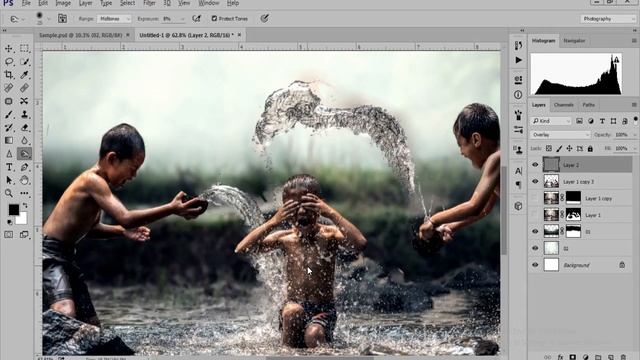This screenshot has width=640, height=360.
Task: Open the Layers panel flyout menu
Action: (634, 105)
